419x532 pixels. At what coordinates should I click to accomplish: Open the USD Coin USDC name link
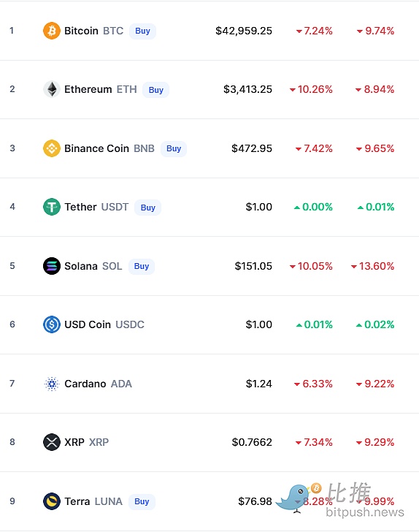pos(104,324)
